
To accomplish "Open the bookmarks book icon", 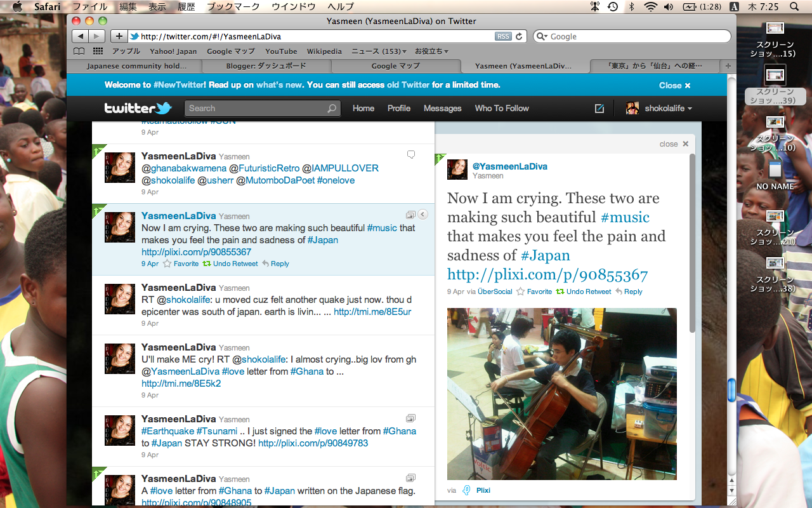I will 79,51.
